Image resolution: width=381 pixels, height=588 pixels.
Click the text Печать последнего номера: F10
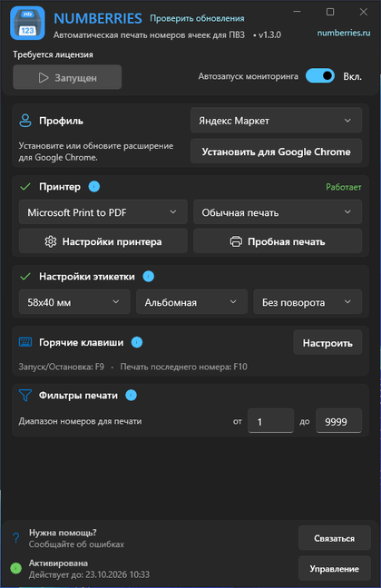pos(184,367)
